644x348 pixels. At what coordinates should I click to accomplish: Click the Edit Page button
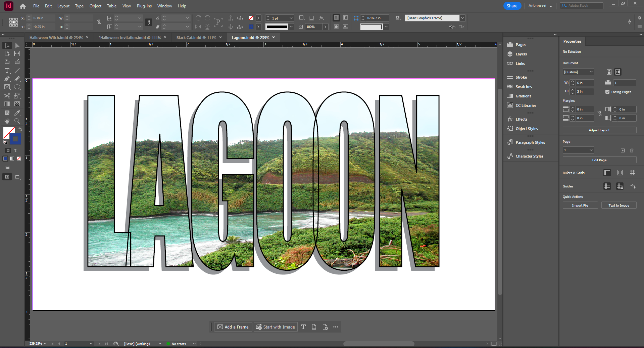599,160
